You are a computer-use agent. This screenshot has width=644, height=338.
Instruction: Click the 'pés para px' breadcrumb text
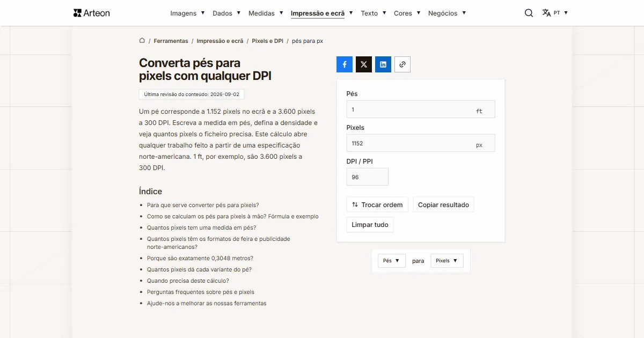click(x=308, y=41)
